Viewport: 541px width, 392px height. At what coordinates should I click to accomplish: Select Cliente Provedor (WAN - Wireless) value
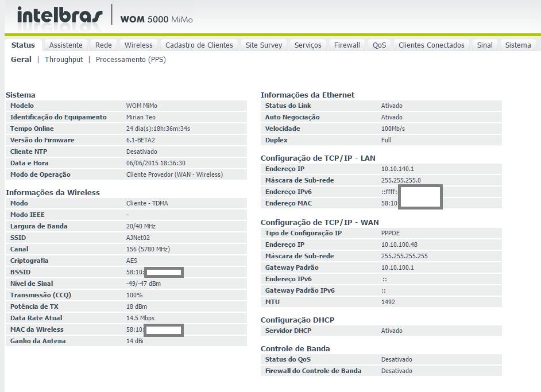click(175, 174)
